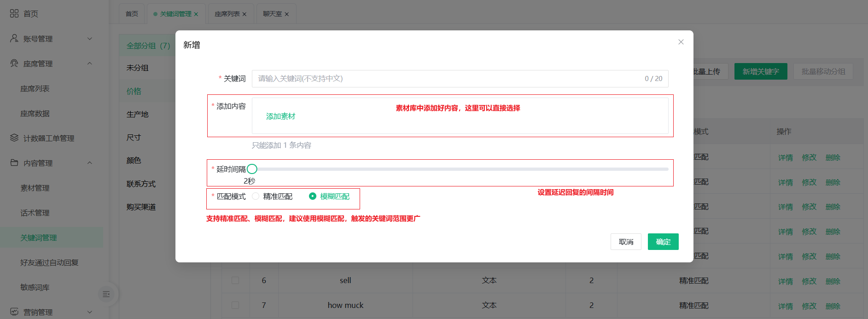
Task: Click 详情 in the sell row
Action: click(786, 281)
